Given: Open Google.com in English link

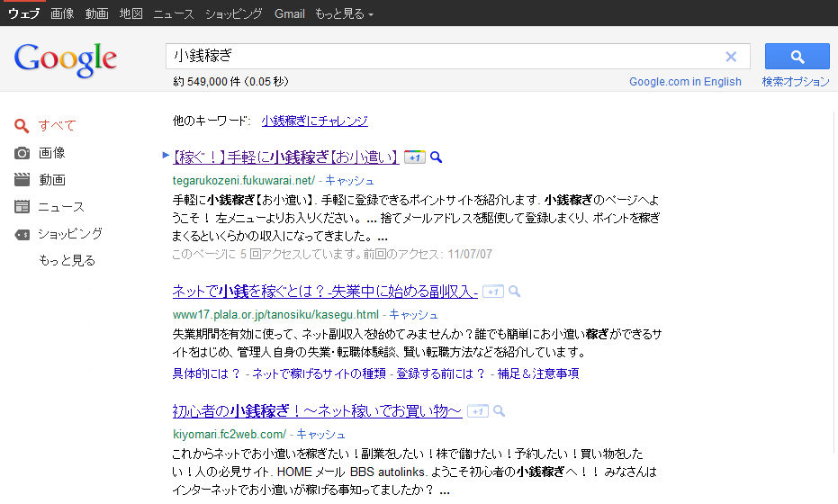Looking at the screenshot, I should pos(685,82).
